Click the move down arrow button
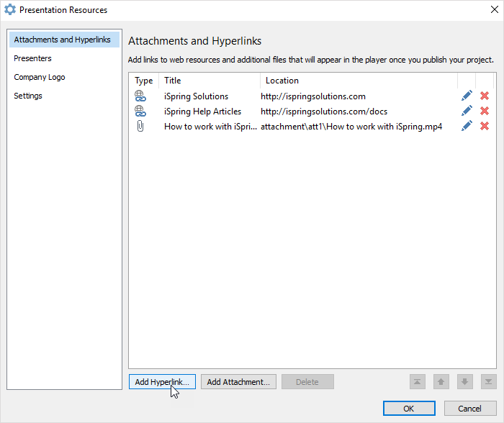This screenshot has width=504, height=423. 465,382
